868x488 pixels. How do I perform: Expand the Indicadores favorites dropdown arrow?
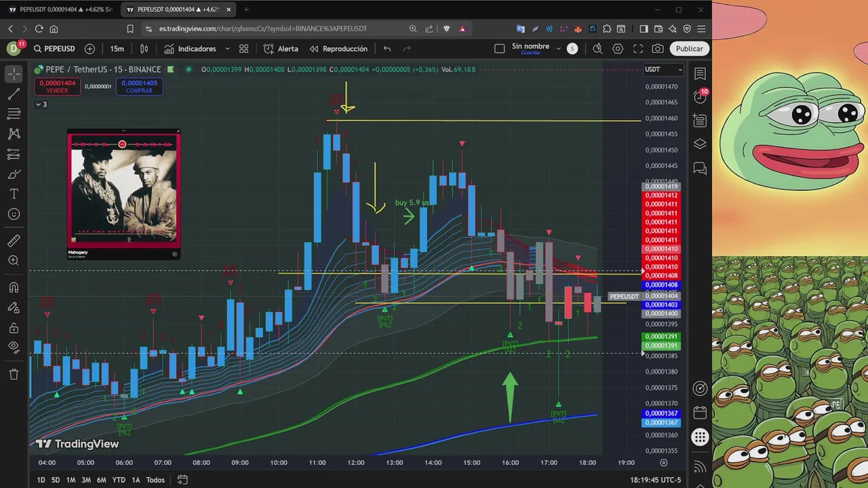point(227,49)
